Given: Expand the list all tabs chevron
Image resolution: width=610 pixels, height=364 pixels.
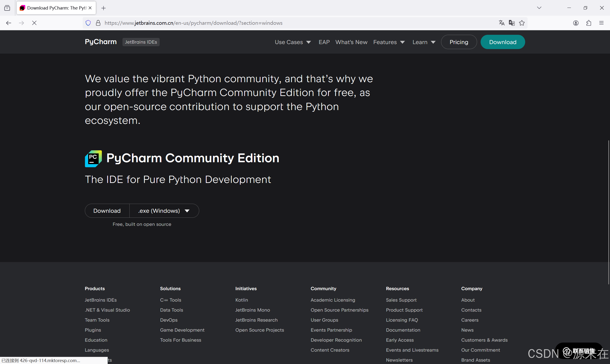Looking at the screenshot, I should [x=539, y=8].
